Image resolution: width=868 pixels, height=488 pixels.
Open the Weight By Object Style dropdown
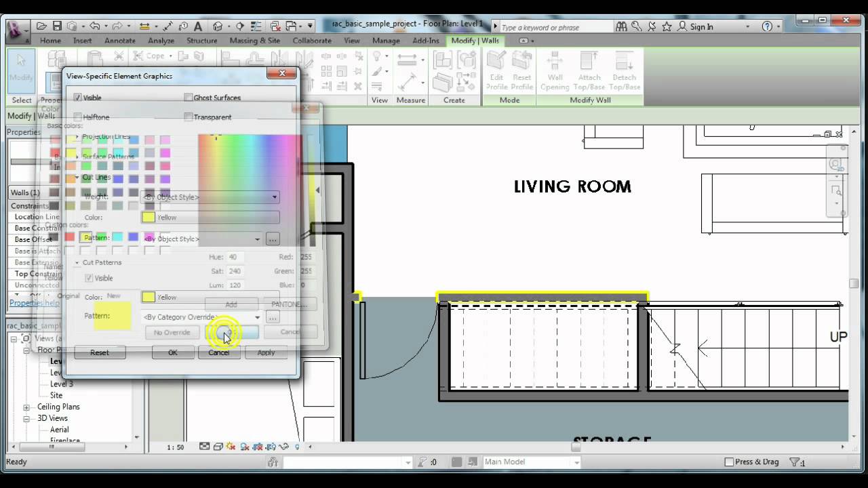click(210, 197)
